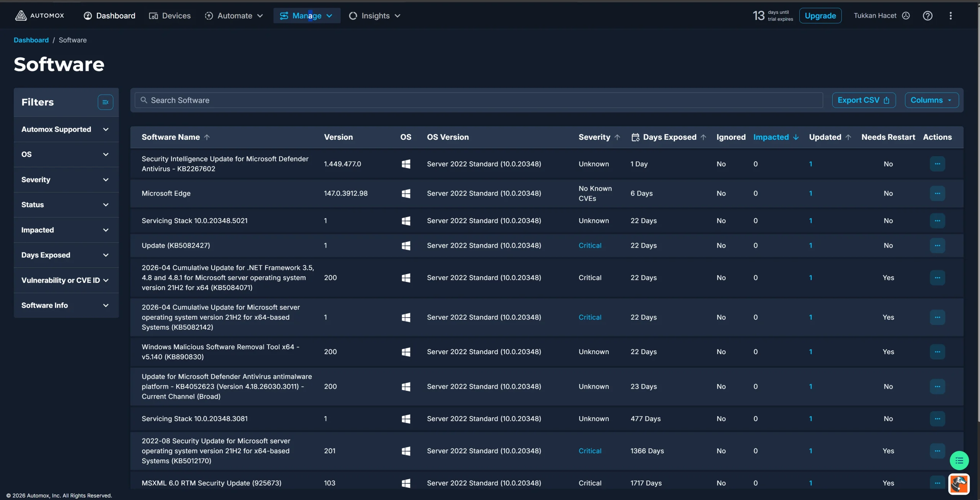Click the Impacted column header
980x500 pixels.
(x=771, y=137)
